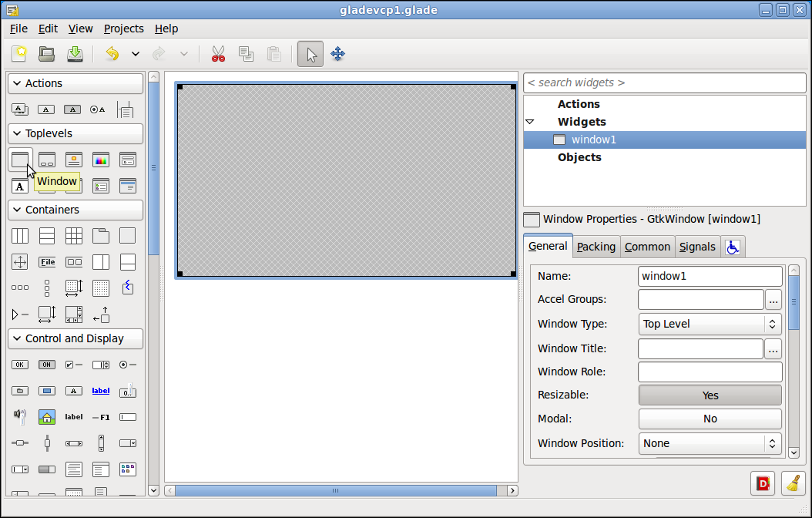Collapse the Containers palette section
Image resolution: width=812 pixels, height=518 pixels.
(75, 210)
